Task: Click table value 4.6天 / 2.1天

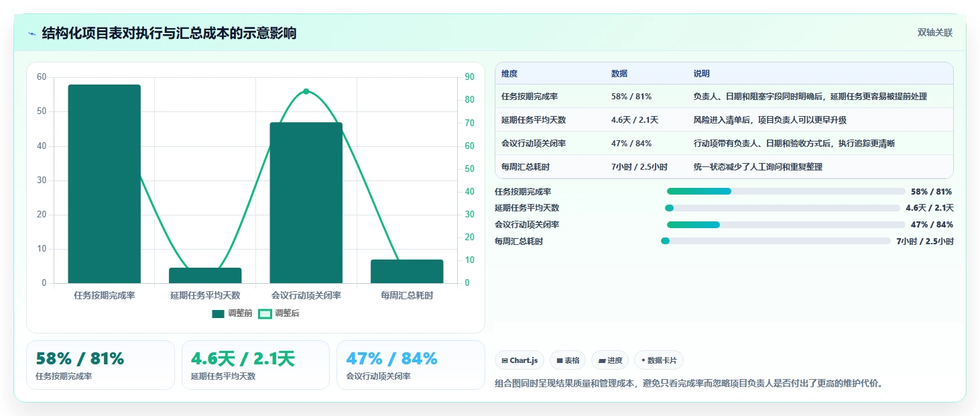Action: [635, 120]
